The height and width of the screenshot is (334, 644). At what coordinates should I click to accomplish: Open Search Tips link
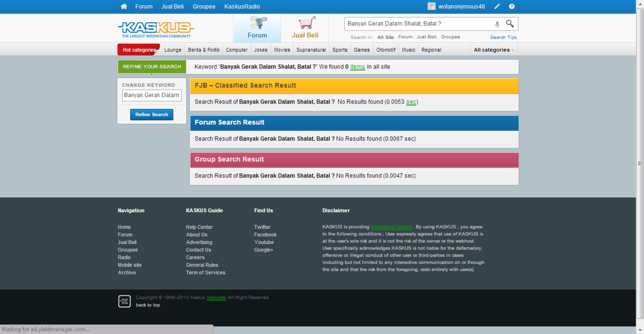[503, 37]
